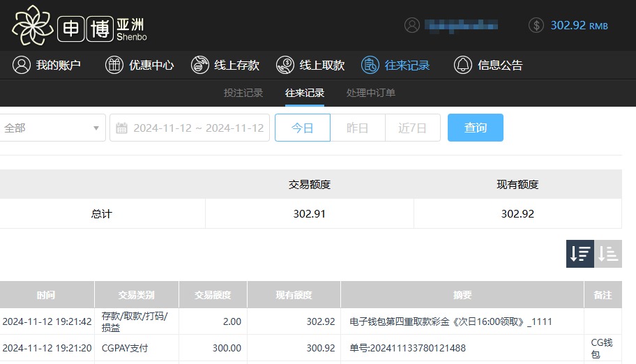Click the 信息公告 bell icon

463,65
